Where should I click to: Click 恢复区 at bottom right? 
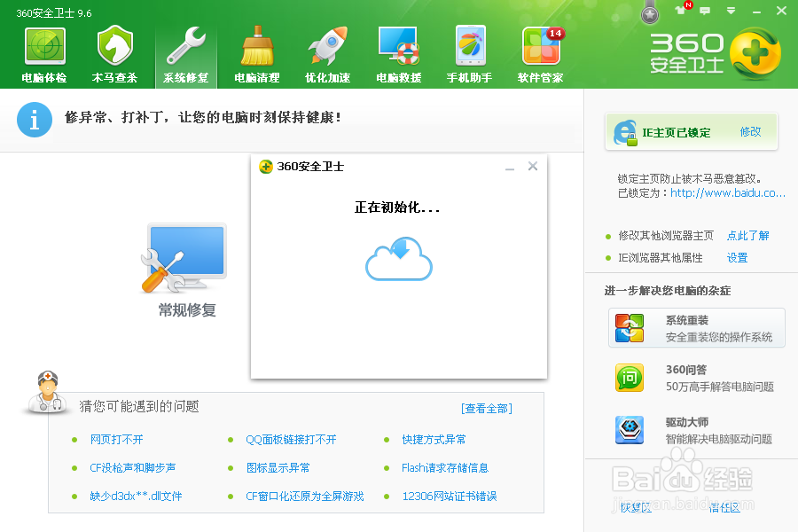pos(636,507)
